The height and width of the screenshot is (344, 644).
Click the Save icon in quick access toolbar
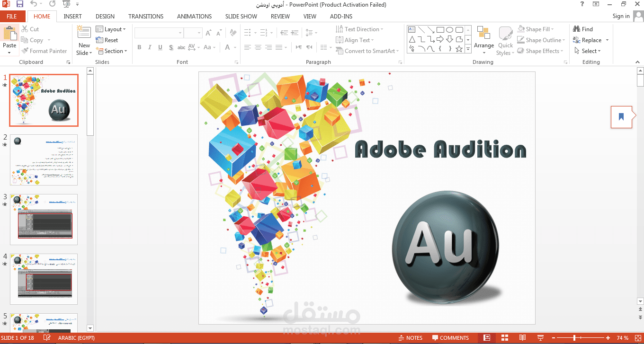tap(20, 4)
